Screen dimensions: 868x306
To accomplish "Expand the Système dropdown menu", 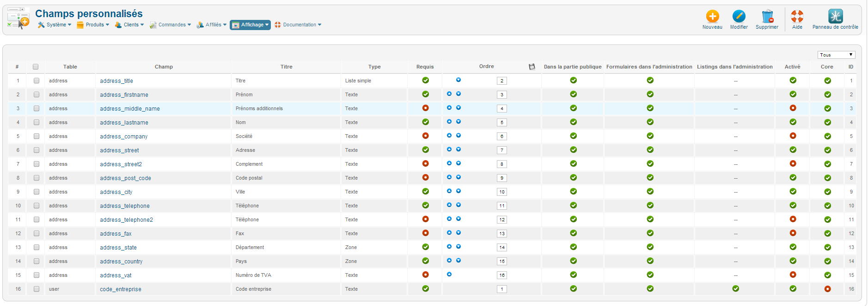I will pos(55,25).
